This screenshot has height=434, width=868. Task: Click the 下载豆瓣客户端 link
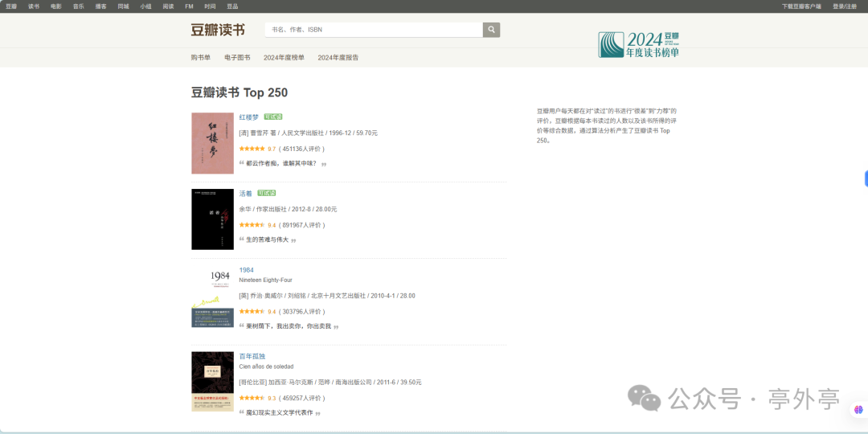tap(801, 6)
